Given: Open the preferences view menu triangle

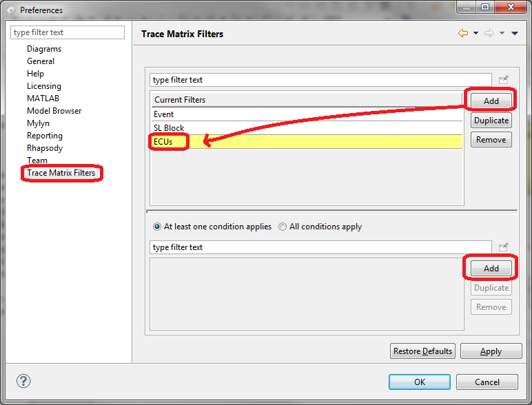Looking at the screenshot, I should click(x=514, y=33).
